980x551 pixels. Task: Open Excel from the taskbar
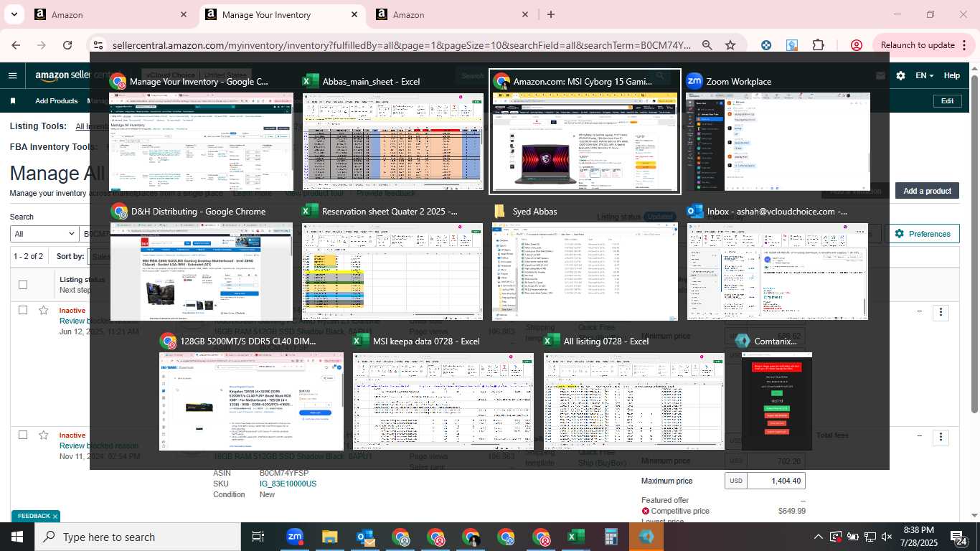575,537
